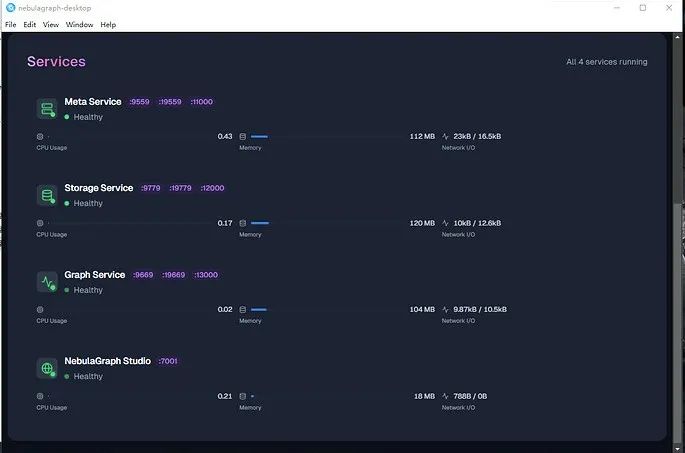Click the Meta Service CPU usage icon
The height and width of the screenshot is (453, 685).
(40, 137)
